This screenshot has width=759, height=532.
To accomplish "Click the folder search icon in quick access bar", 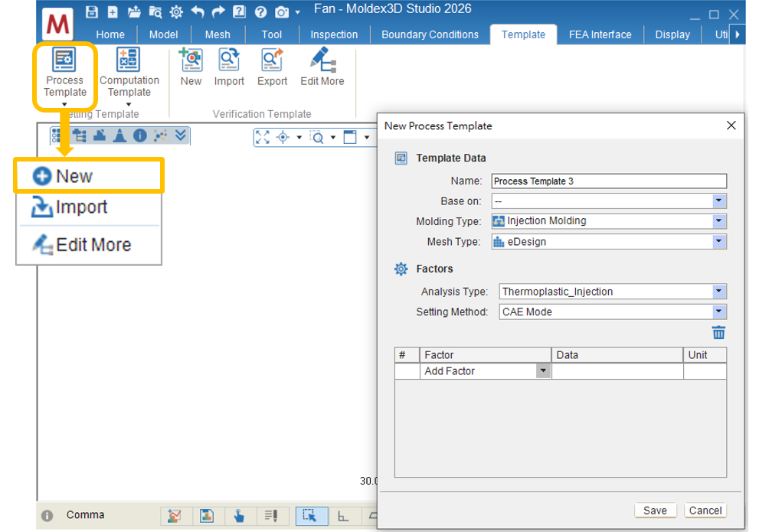I will [155, 12].
